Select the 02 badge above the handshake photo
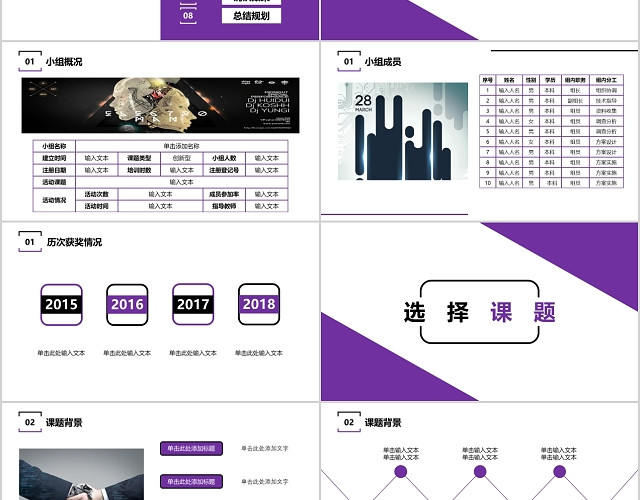 30,422
